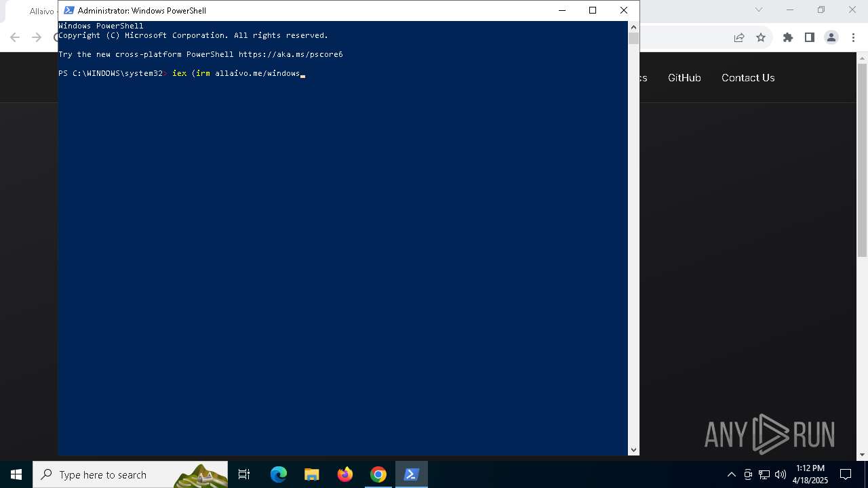The width and height of the screenshot is (868, 488).
Task: Switch to Chrome on the taskbar
Action: [x=378, y=474]
